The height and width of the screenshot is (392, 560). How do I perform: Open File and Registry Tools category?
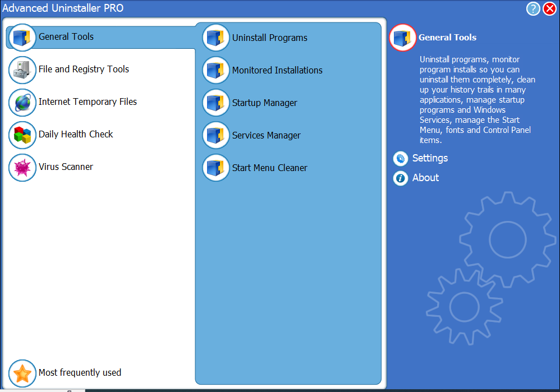click(x=84, y=70)
